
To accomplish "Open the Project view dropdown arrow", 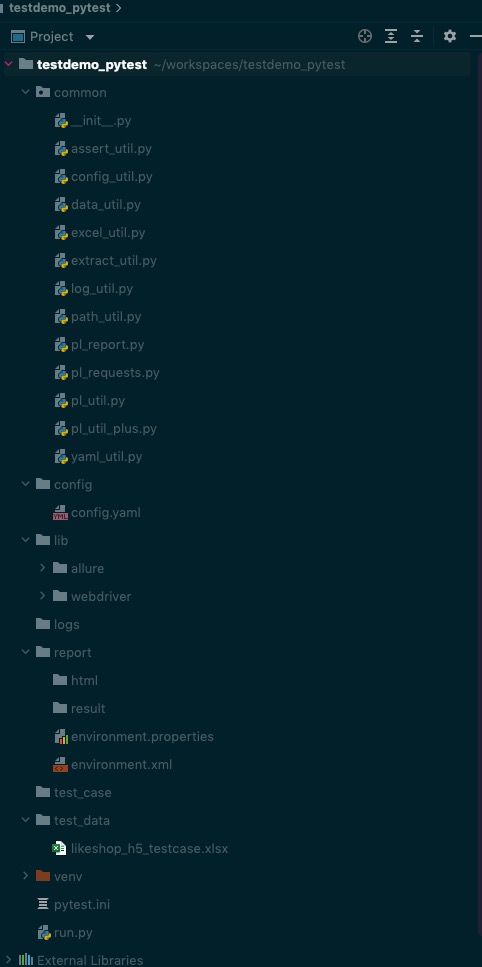I will [x=90, y=37].
